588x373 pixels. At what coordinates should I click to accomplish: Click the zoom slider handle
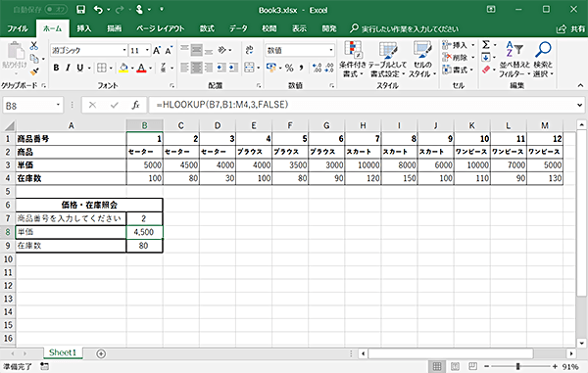click(518, 366)
